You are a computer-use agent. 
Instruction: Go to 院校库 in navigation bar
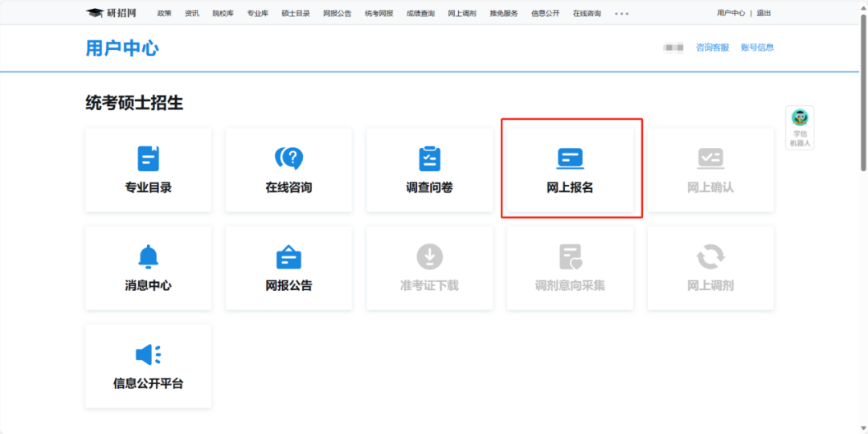point(223,14)
